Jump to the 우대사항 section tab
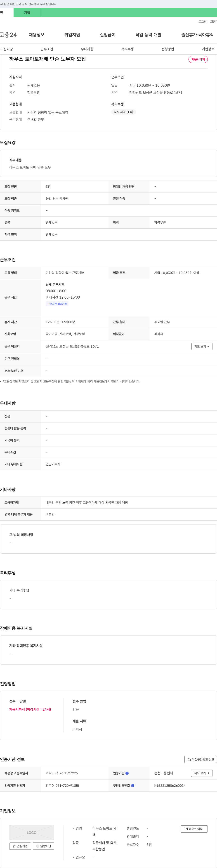 pyautogui.click(x=87, y=49)
